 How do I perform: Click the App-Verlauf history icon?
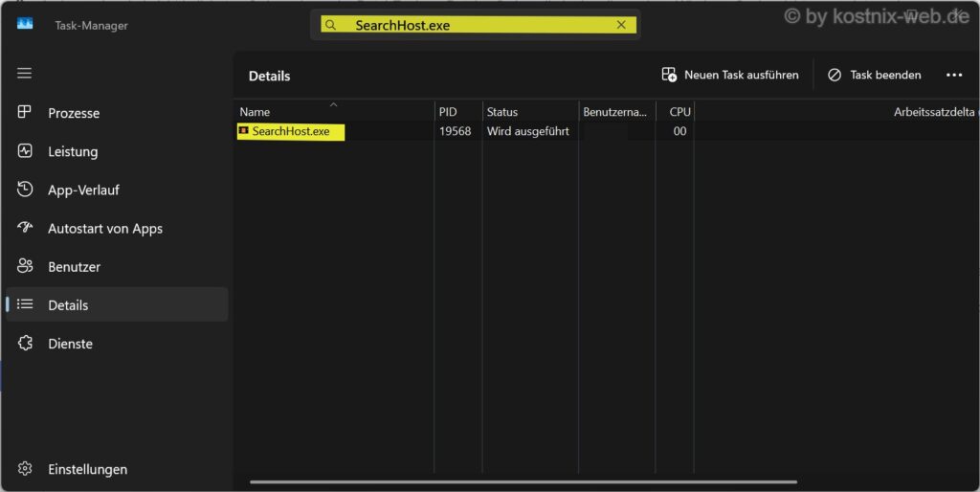(25, 189)
